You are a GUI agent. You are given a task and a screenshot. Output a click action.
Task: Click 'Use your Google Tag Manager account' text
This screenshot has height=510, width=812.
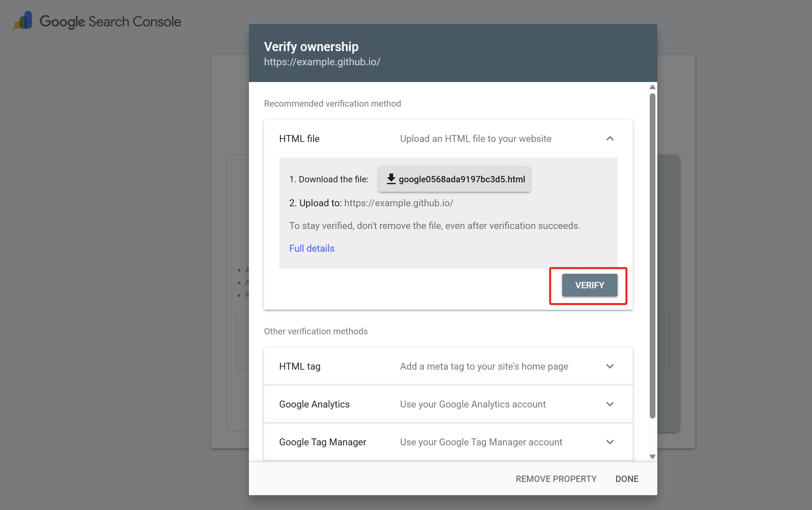point(481,442)
